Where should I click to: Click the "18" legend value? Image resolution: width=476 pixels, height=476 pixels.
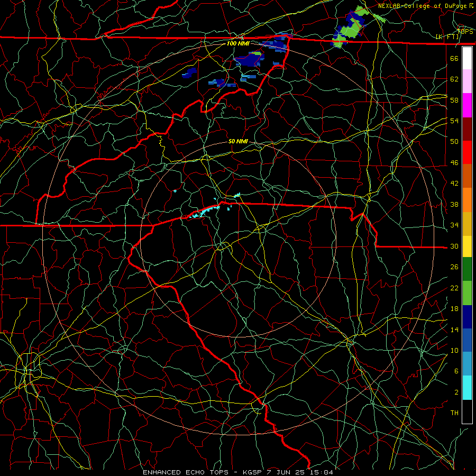click(454, 309)
